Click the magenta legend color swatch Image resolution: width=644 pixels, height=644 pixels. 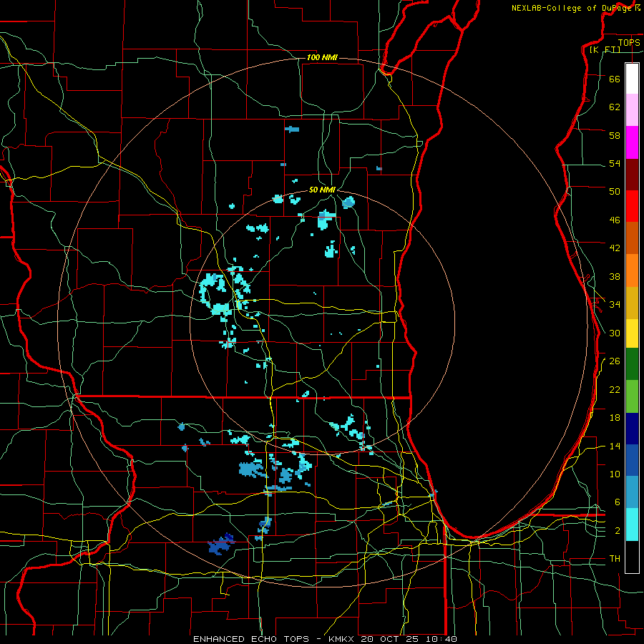pos(632,142)
